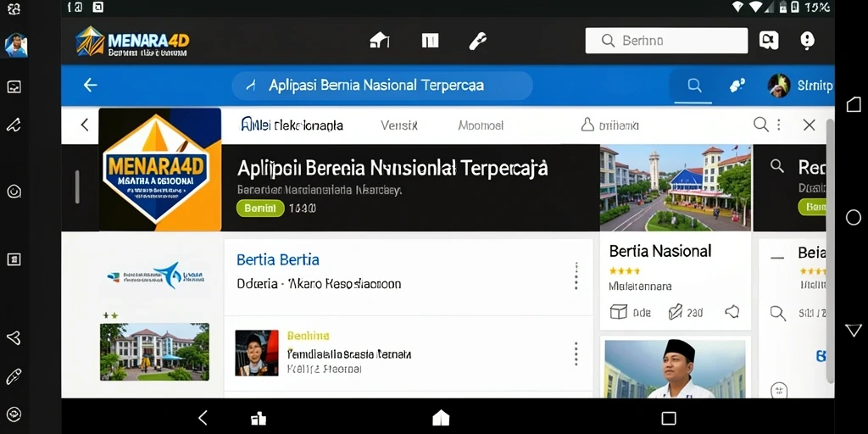Switch to the Versix tab
Screen dimensions: 868x434
pos(399,125)
